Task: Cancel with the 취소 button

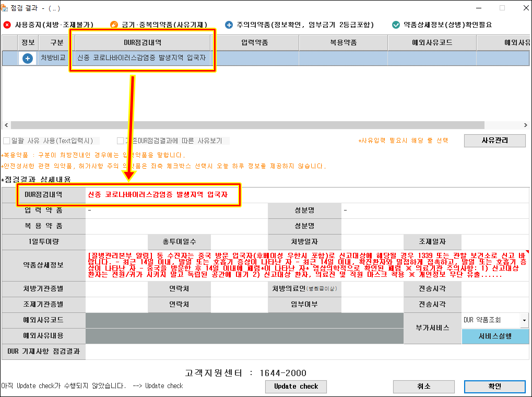Action: (x=423, y=386)
